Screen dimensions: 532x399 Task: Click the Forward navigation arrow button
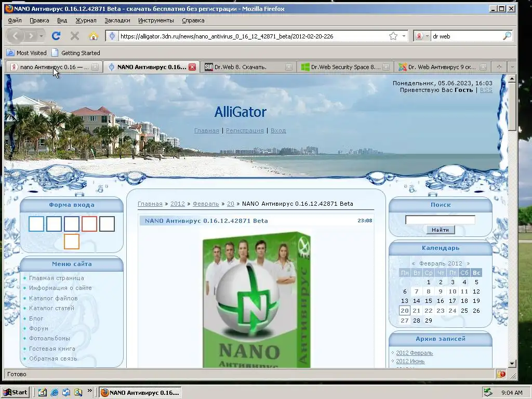click(x=31, y=36)
